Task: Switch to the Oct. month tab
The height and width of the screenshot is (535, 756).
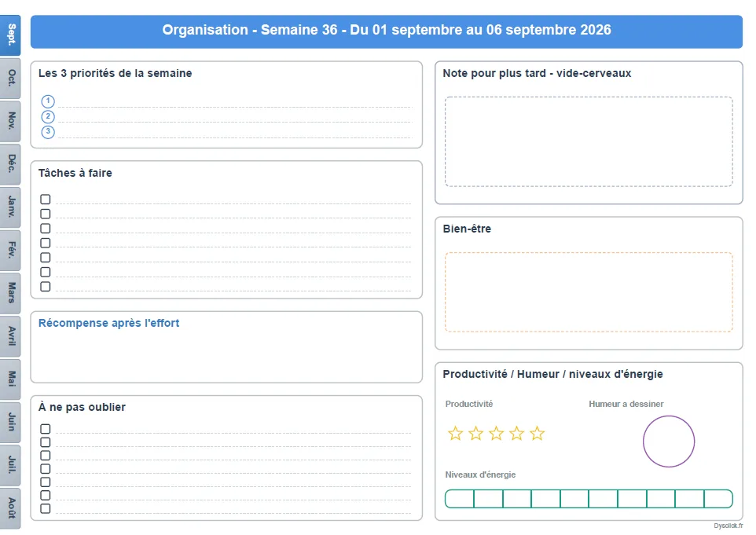Action: click(x=10, y=79)
